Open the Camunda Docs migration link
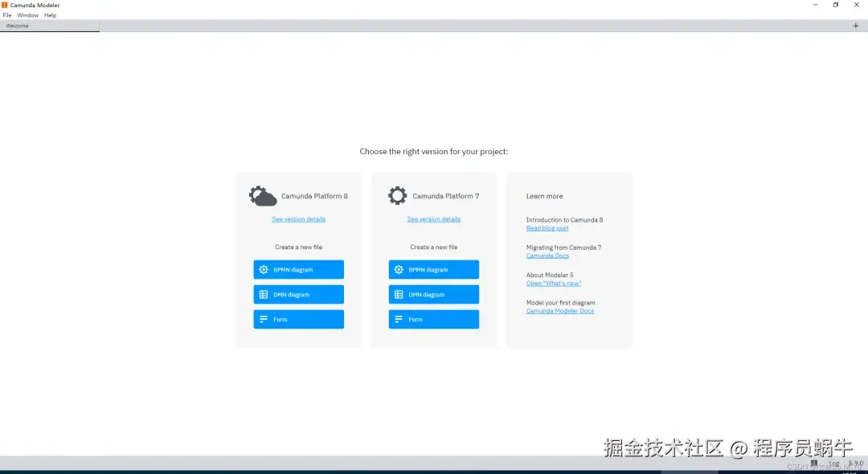This screenshot has height=474, width=868. (x=547, y=255)
